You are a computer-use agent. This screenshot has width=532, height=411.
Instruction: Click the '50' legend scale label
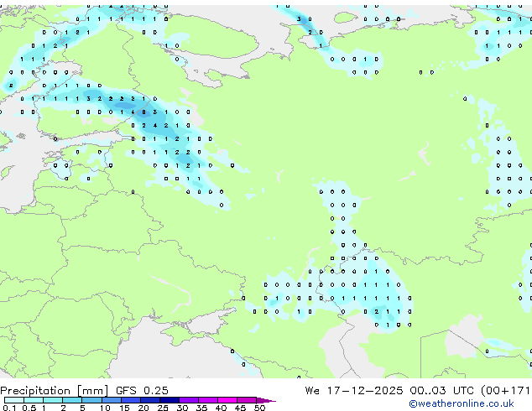coord(259,408)
